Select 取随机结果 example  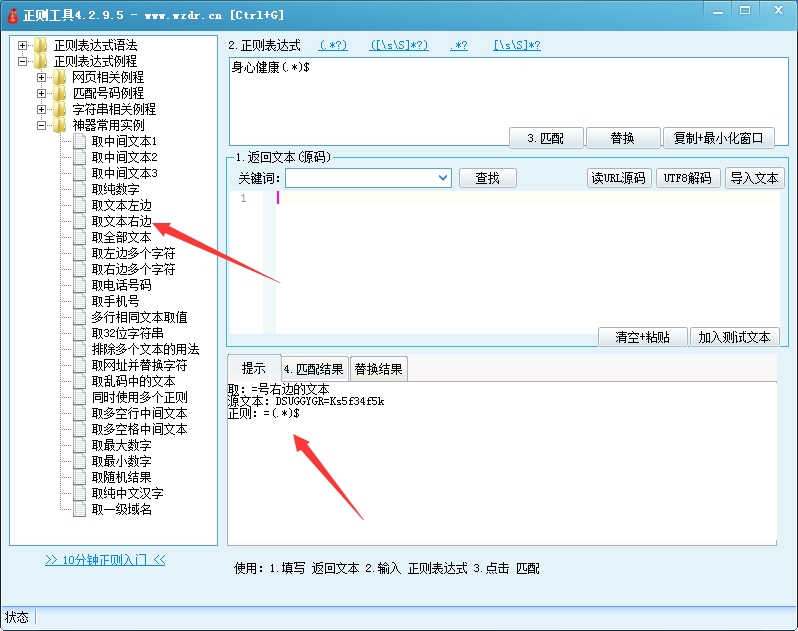[x=121, y=477]
